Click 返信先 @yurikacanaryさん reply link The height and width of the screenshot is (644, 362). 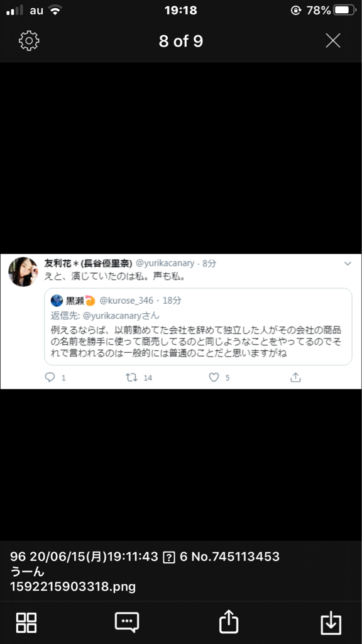[105, 316]
